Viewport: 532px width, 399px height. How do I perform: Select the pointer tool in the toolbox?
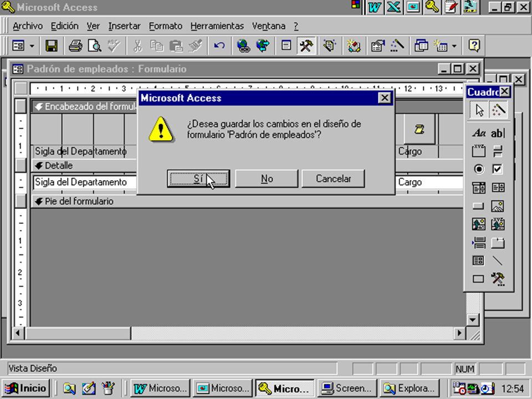pos(479,110)
